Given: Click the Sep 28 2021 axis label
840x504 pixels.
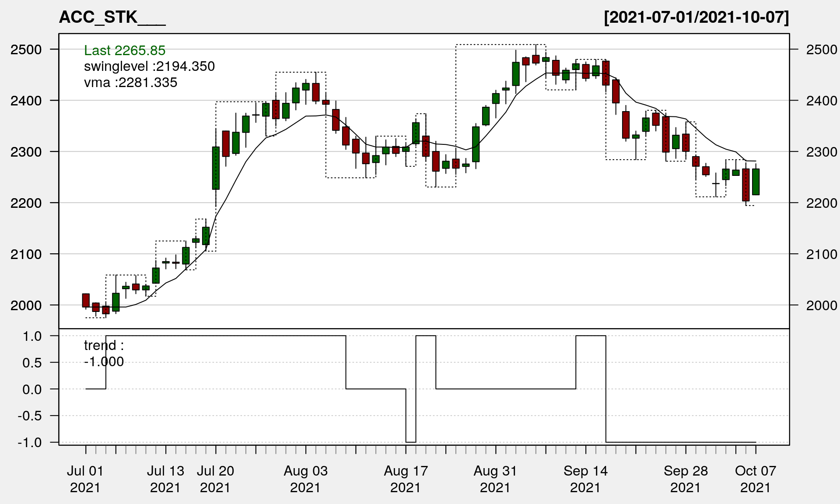Looking at the screenshot, I should [686, 479].
